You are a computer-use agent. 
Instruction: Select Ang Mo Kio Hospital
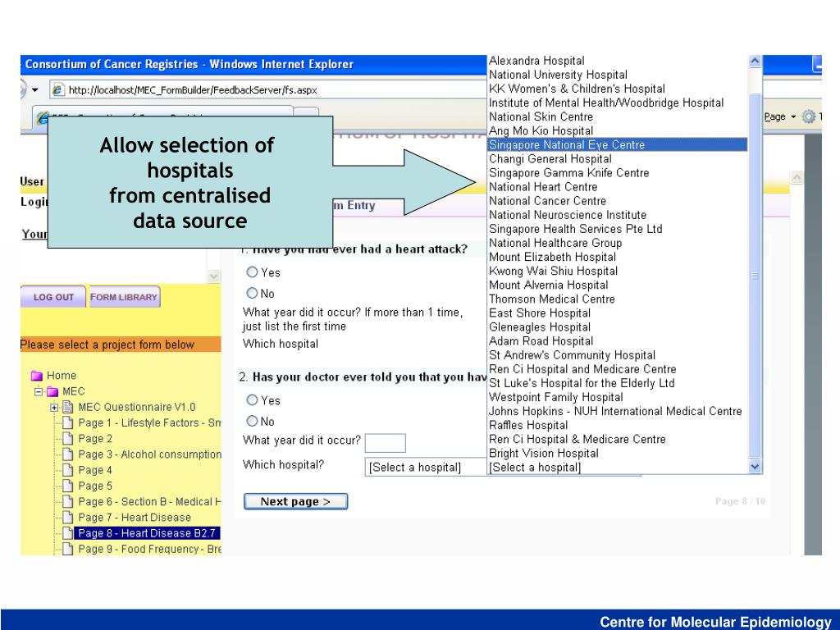coord(541,130)
